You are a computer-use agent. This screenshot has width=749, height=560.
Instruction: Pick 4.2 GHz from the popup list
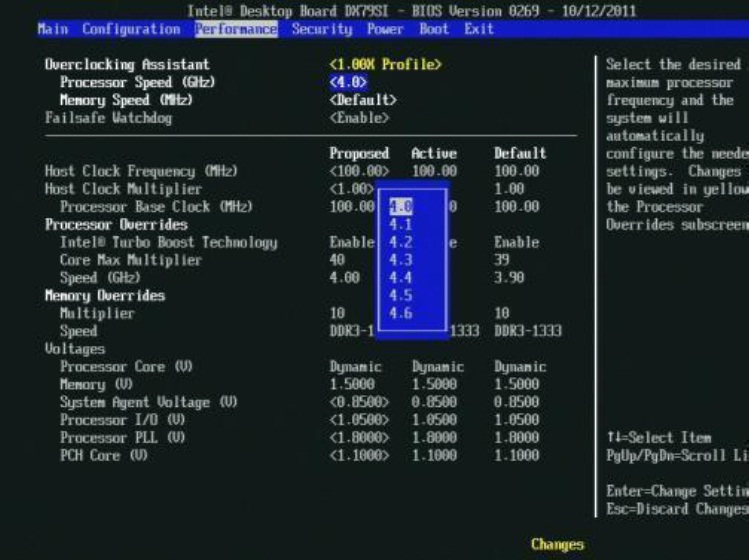[x=400, y=242]
